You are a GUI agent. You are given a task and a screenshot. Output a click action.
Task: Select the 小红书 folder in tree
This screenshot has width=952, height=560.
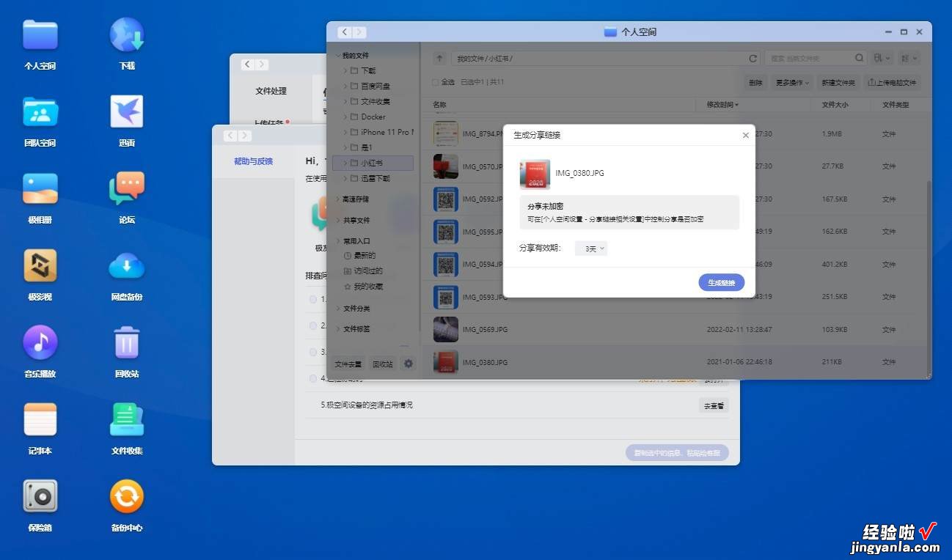click(x=373, y=163)
